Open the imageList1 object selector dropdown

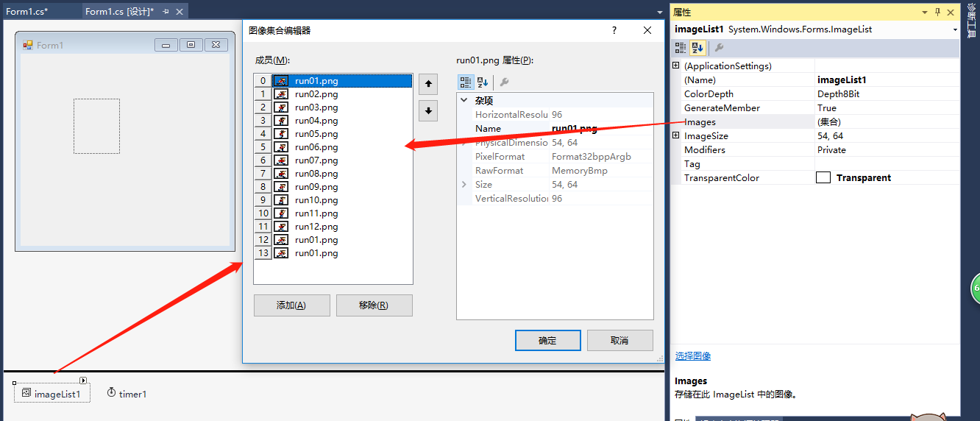pyautogui.click(x=955, y=29)
